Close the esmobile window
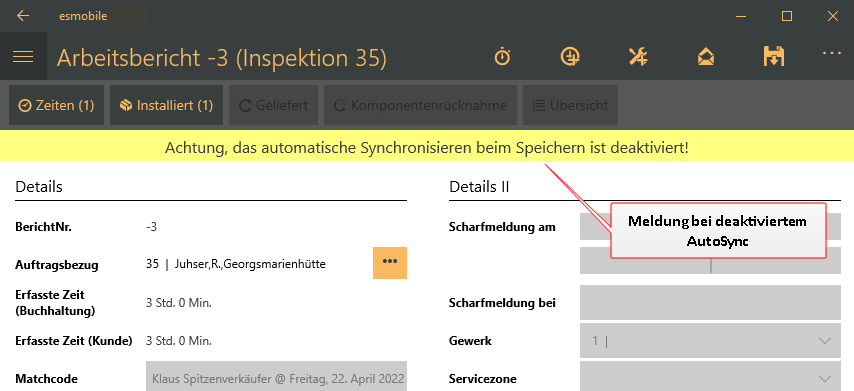The height and width of the screenshot is (391, 854). click(x=832, y=16)
